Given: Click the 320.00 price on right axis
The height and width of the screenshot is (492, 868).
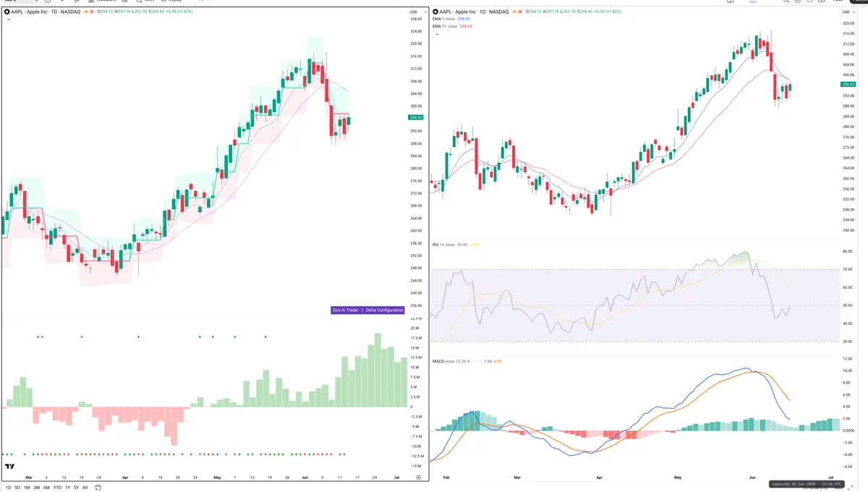Looking at the screenshot, I should 848,24.
